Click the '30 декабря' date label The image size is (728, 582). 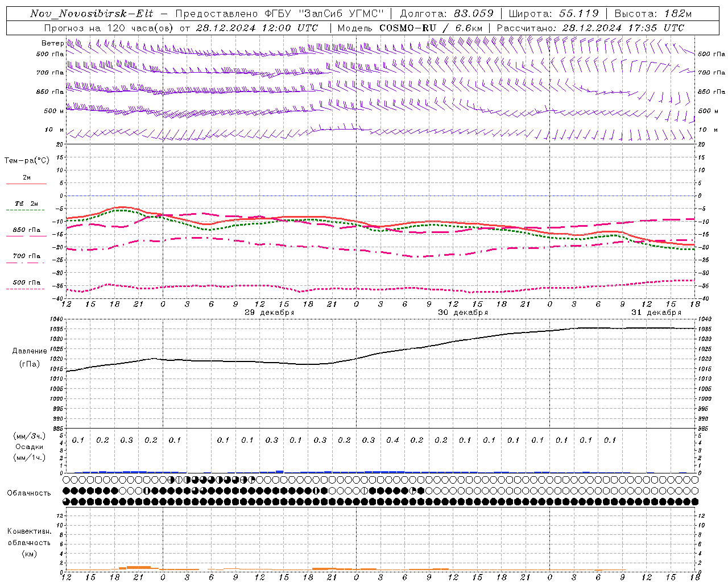(463, 313)
